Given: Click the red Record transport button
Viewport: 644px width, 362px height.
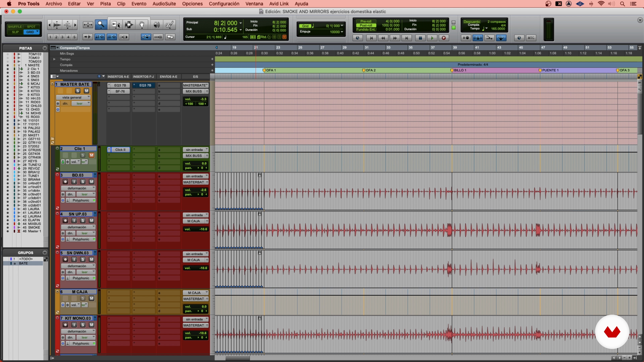Looking at the screenshot, I should click(444, 38).
